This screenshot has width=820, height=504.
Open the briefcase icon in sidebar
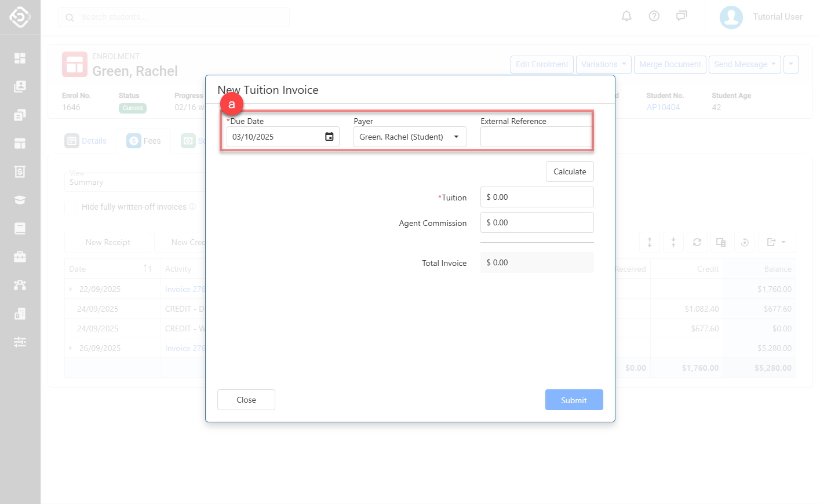20,257
